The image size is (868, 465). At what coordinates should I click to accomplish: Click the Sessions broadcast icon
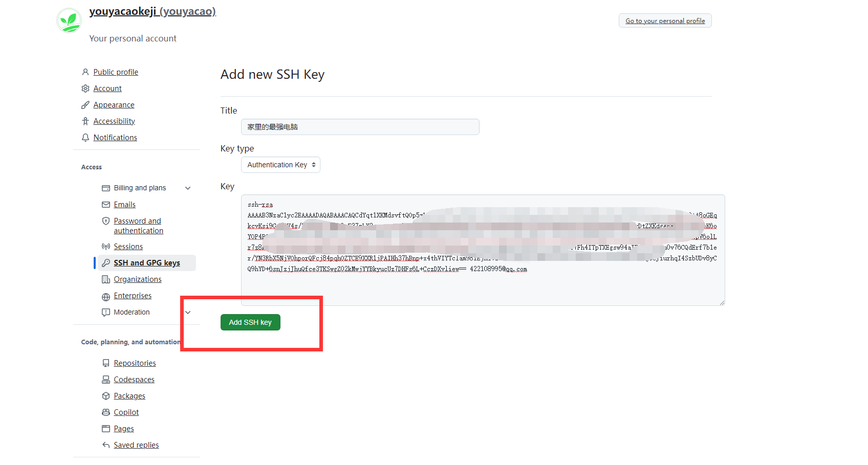coord(105,246)
